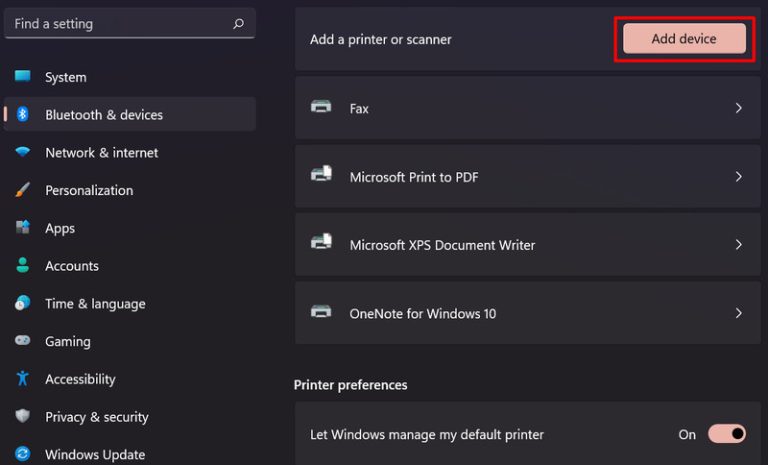Image resolution: width=768 pixels, height=465 pixels.
Task: Click the Personalization paintbrush icon
Action: coord(22,190)
